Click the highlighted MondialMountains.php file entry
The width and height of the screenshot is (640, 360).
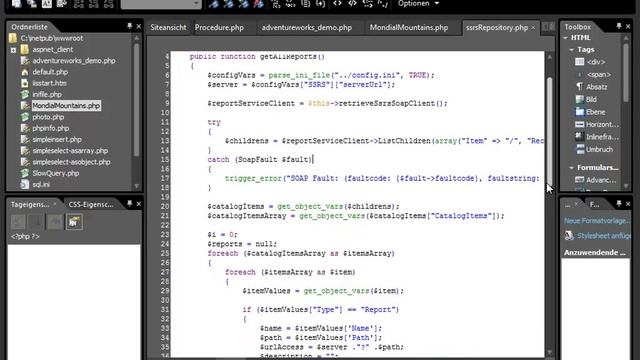66,106
